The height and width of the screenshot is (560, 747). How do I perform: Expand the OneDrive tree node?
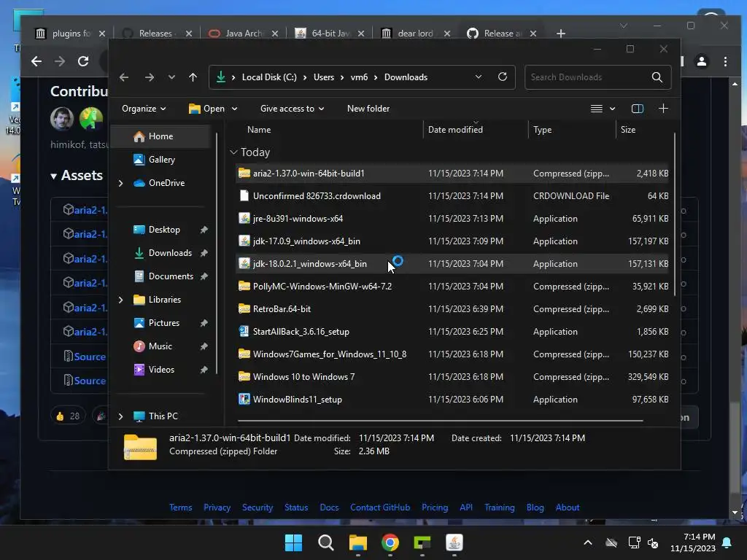pos(120,183)
